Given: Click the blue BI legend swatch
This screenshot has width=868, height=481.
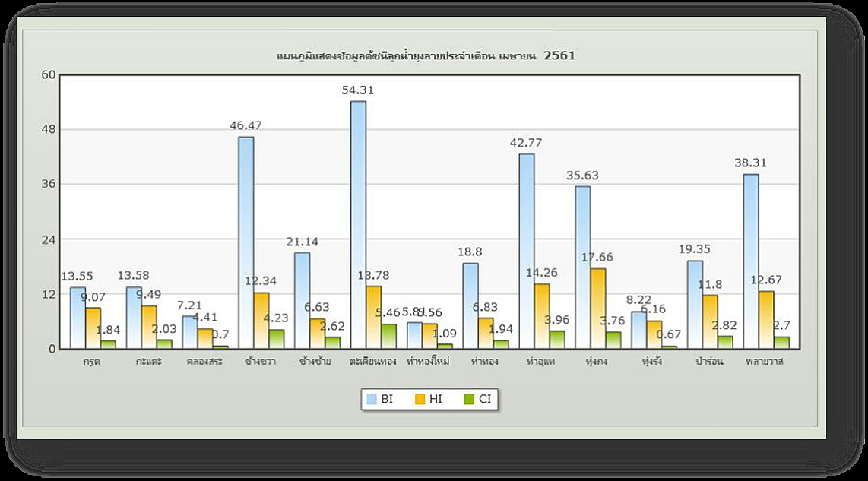Looking at the screenshot, I should coord(372,399).
